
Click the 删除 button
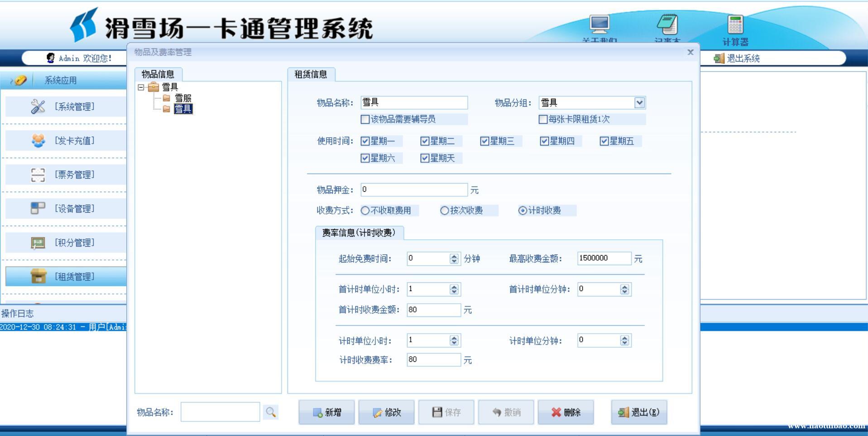[x=566, y=412]
